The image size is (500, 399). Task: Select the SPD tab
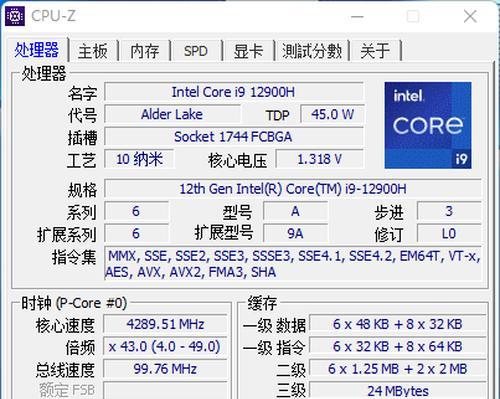196,51
